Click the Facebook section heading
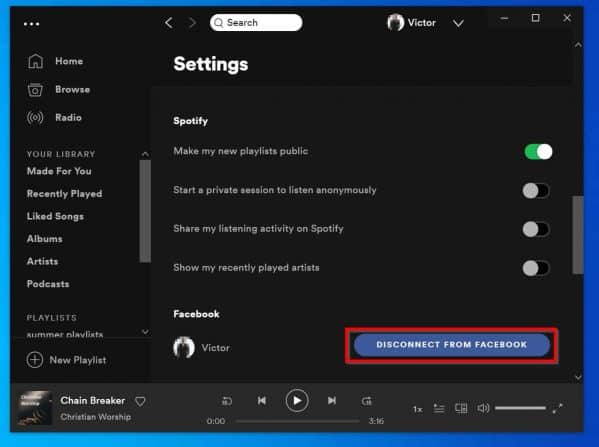Screen dimensions: 599x447 click(x=196, y=314)
